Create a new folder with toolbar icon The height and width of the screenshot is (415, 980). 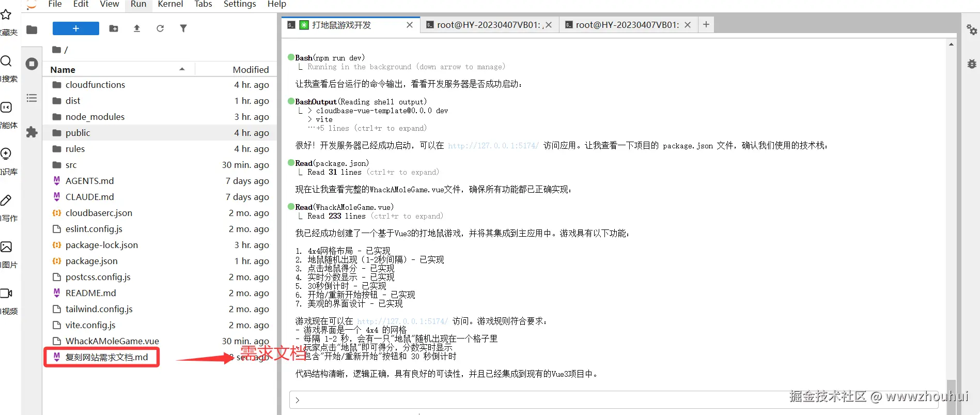pyautogui.click(x=114, y=28)
